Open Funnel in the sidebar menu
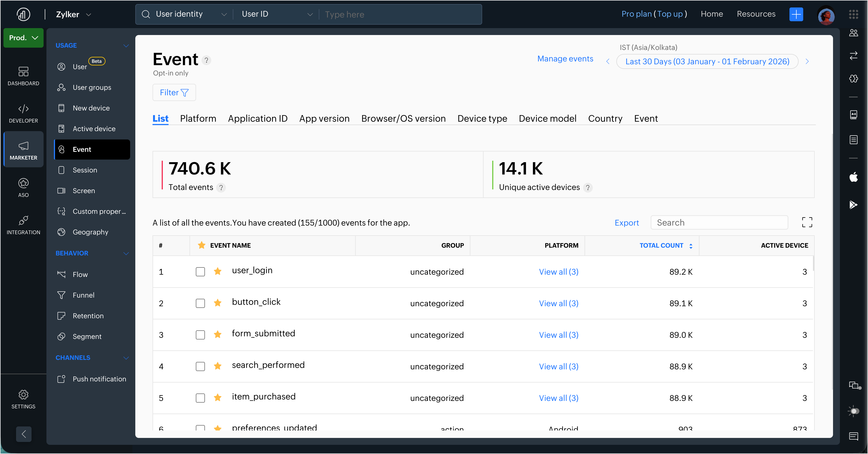Image resolution: width=868 pixels, height=454 pixels. [x=83, y=295]
